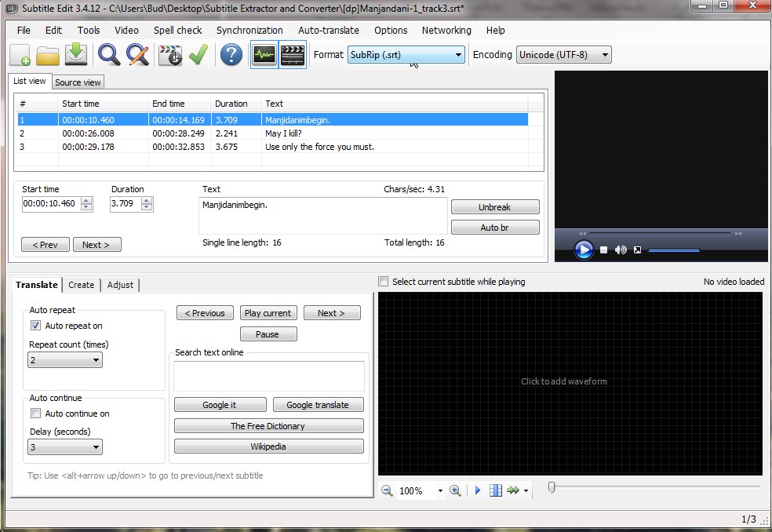Toggle the waveform display toolbar icon
The height and width of the screenshot is (532, 772).
click(x=264, y=55)
